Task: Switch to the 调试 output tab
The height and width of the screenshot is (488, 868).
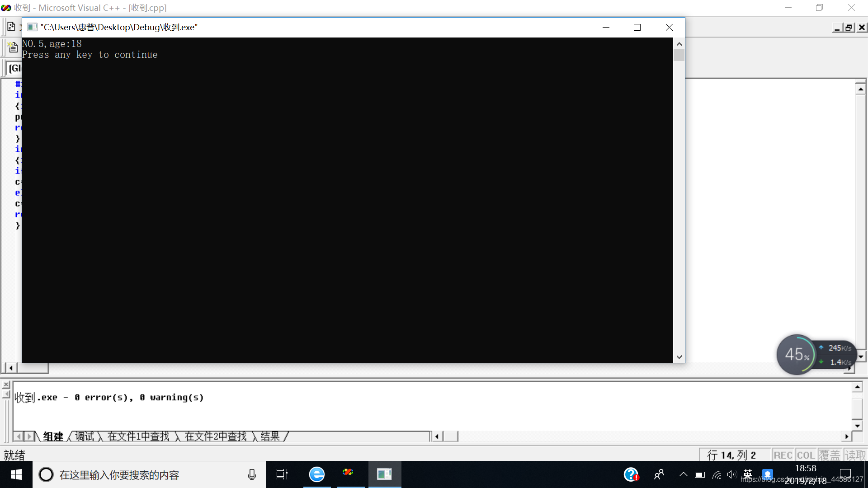Action: [85, 436]
